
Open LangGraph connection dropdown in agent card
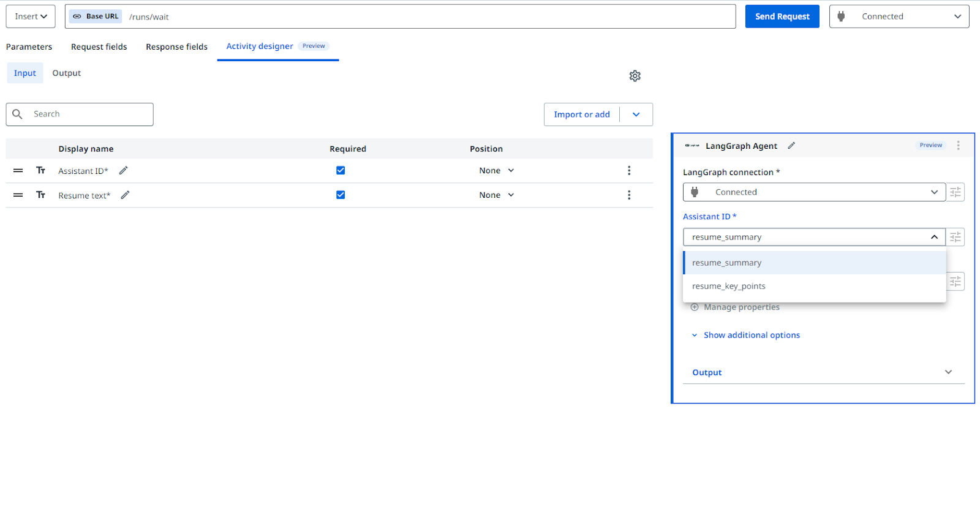814,192
